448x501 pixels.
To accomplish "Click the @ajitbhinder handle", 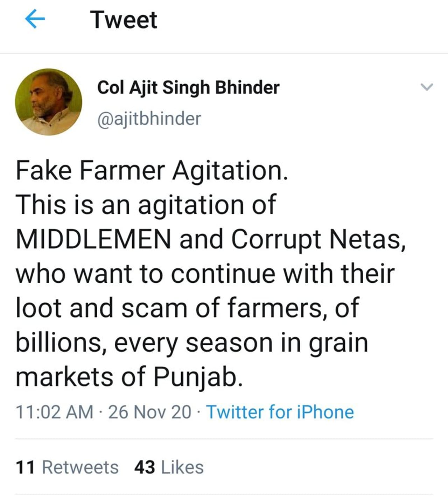I will pos(149,119).
